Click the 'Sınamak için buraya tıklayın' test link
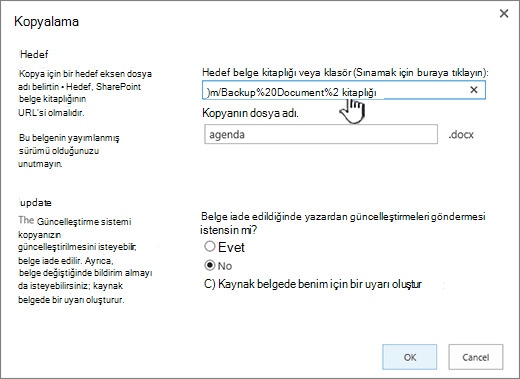Image resolution: width=520 pixels, height=379 pixels. [419, 72]
